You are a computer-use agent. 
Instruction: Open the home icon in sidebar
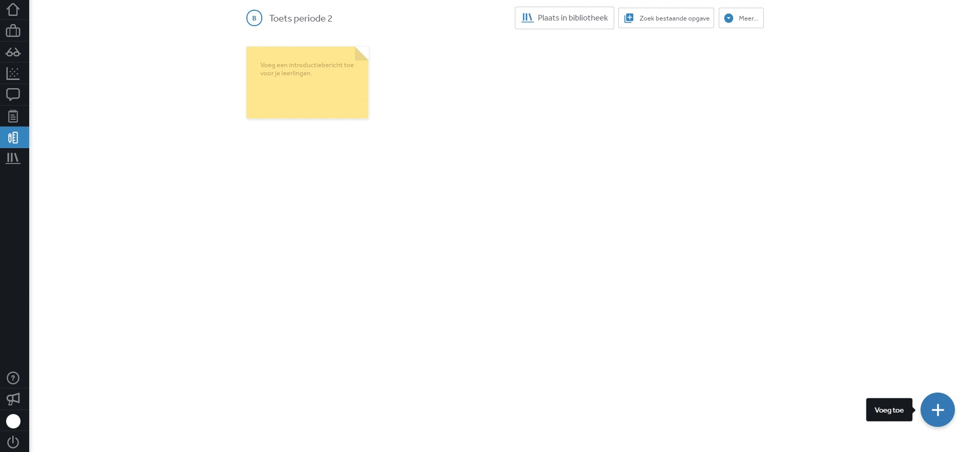tap(13, 10)
